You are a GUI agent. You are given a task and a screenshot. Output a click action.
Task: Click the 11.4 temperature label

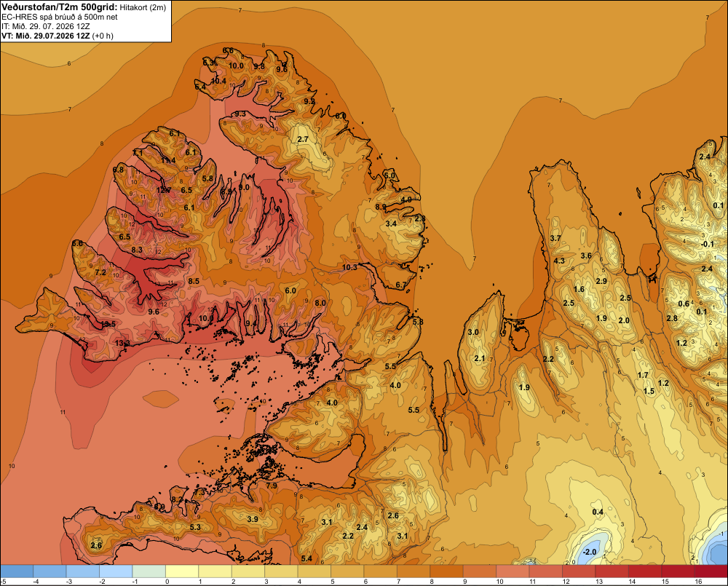click(x=168, y=160)
